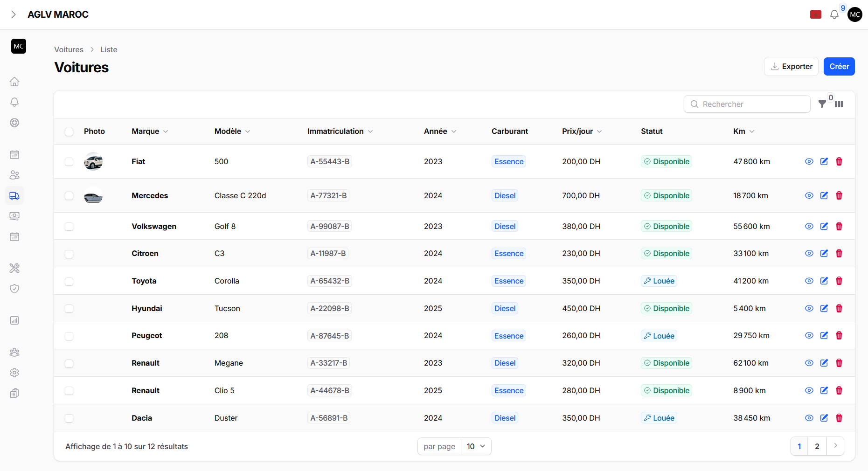868x471 pixels.
Task: Select the Hyundai row checkbox
Action: point(69,309)
